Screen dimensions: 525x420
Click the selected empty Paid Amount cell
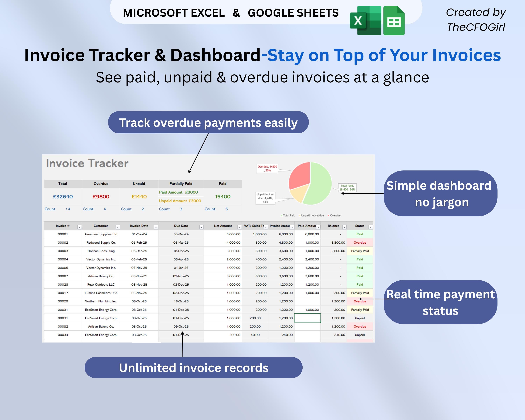coord(307,318)
